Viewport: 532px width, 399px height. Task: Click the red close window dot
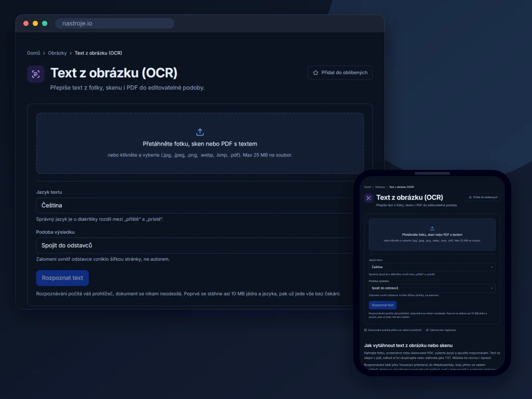26,23
